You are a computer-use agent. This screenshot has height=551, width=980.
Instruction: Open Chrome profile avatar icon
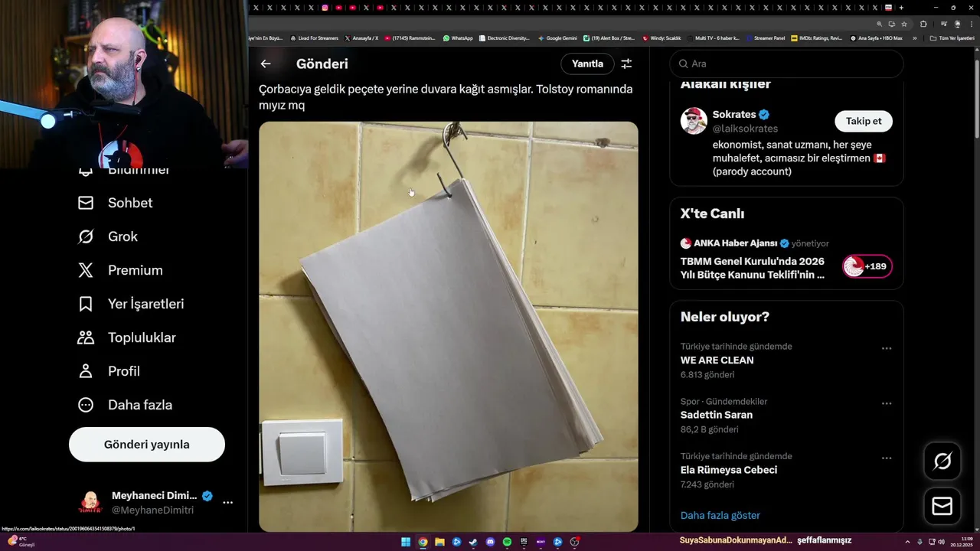957,24
